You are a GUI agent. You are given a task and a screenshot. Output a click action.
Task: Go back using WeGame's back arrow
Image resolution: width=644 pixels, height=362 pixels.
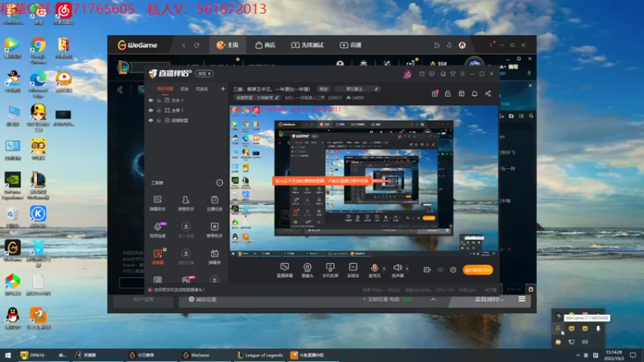(x=184, y=45)
